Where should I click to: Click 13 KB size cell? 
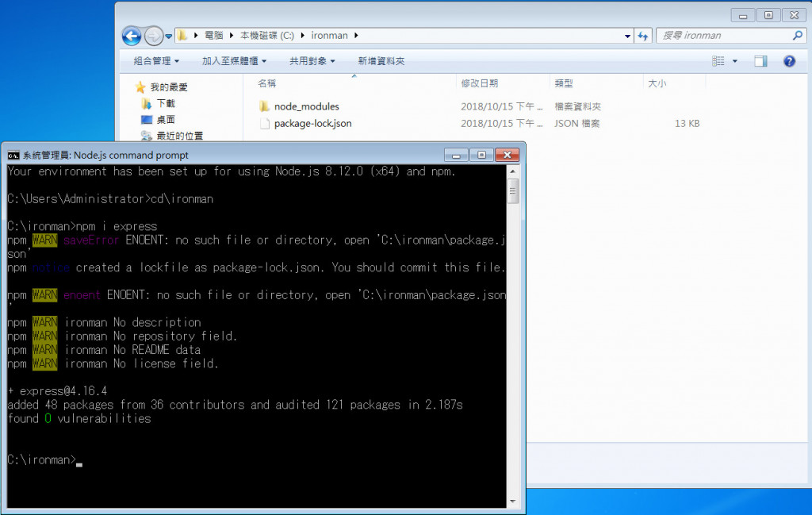pos(687,123)
